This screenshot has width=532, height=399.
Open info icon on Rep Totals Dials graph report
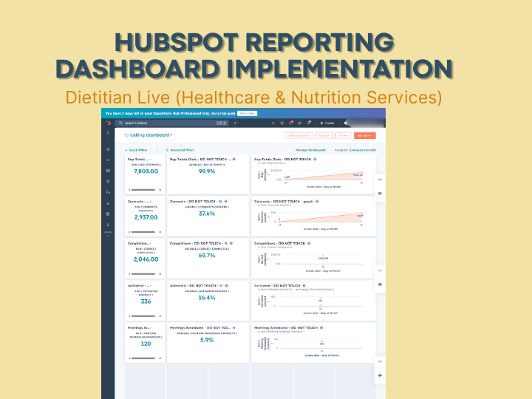[315, 159]
